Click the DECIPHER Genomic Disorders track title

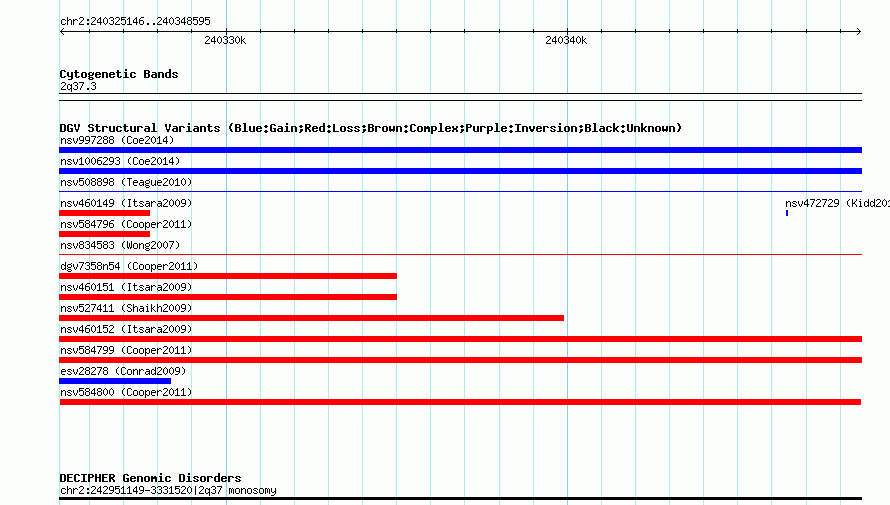pyautogui.click(x=150, y=478)
